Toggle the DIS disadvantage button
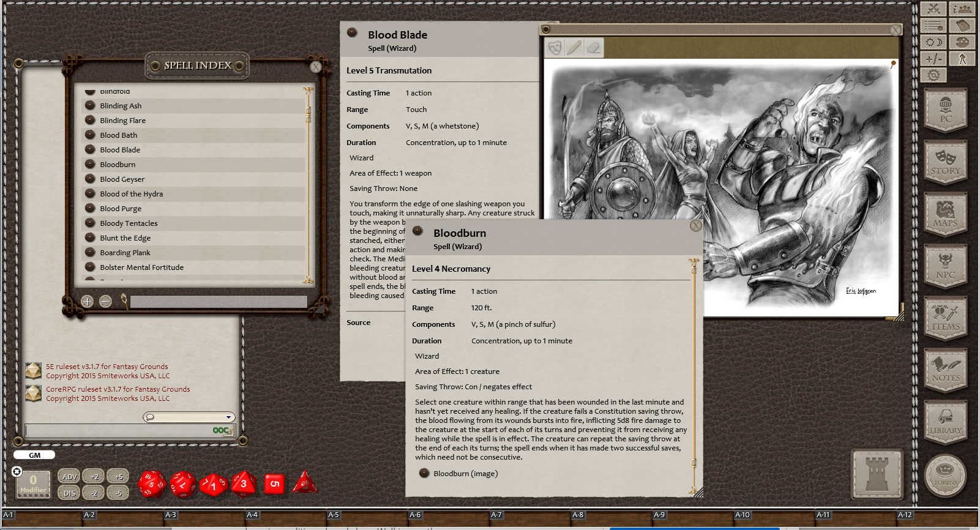This screenshot has height=530, width=980. click(69, 493)
